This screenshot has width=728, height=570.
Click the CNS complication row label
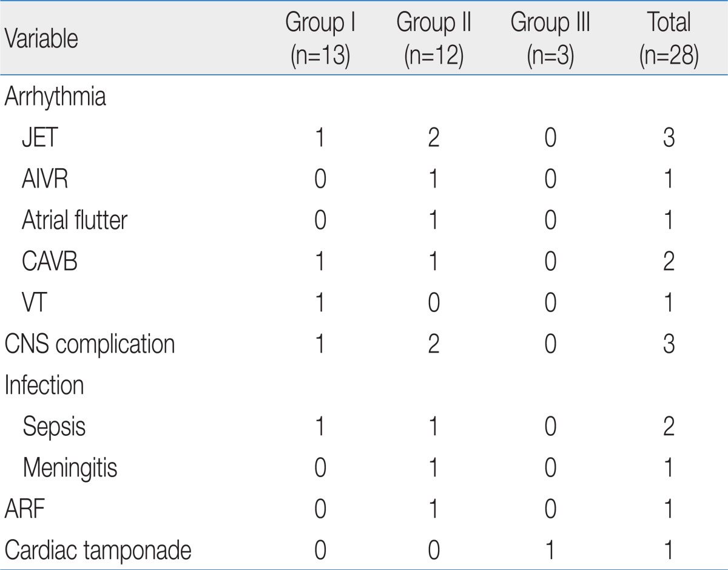90,345
